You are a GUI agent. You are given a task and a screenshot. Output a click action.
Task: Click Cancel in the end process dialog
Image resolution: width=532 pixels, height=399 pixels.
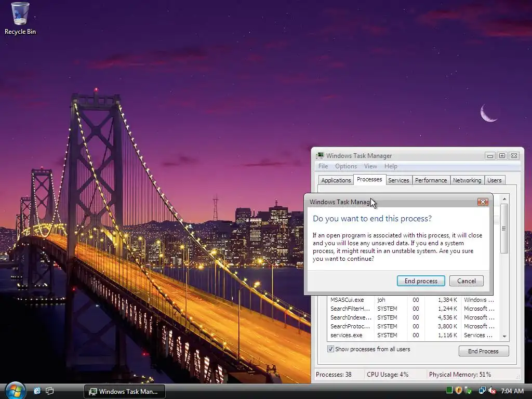(x=466, y=281)
